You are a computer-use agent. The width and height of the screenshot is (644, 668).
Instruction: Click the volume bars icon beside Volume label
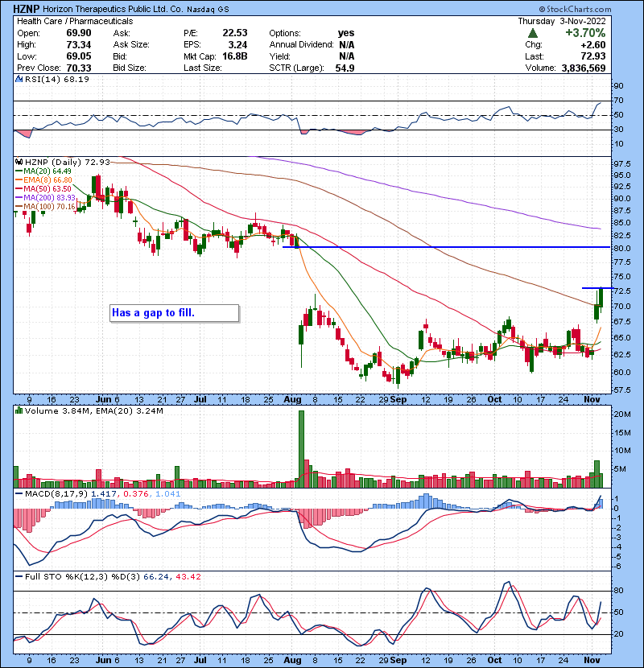19,410
